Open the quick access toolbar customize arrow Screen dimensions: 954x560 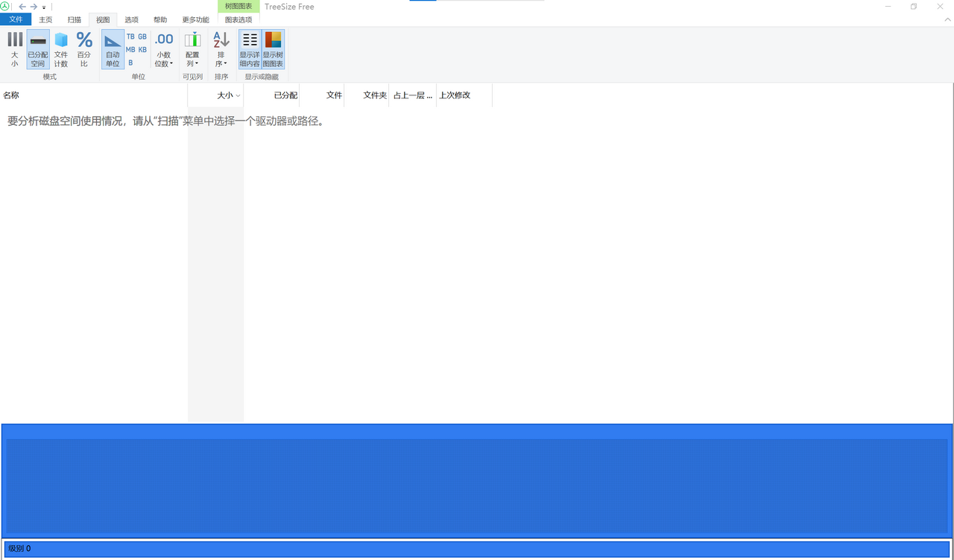pyautogui.click(x=44, y=7)
